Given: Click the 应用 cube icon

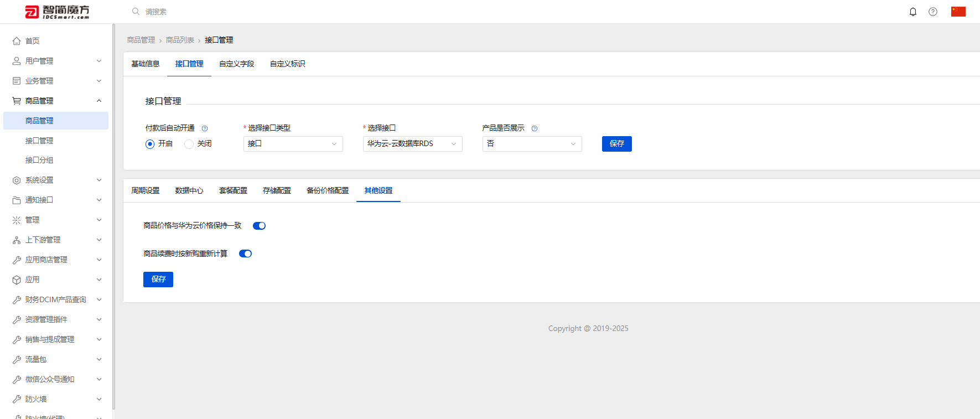Looking at the screenshot, I should click(x=17, y=280).
